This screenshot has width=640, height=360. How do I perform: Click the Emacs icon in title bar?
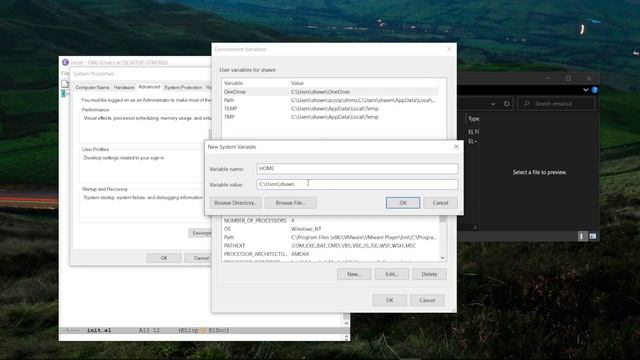[65, 62]
